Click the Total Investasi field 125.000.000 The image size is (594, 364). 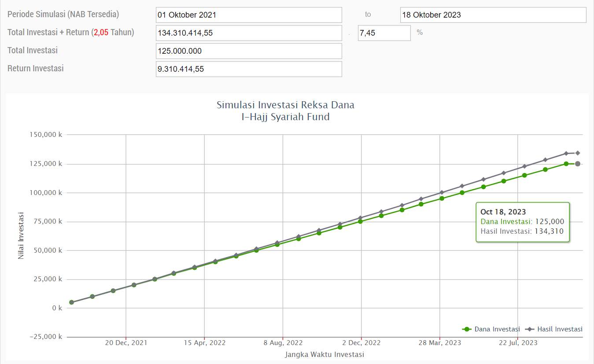(249, 51)
